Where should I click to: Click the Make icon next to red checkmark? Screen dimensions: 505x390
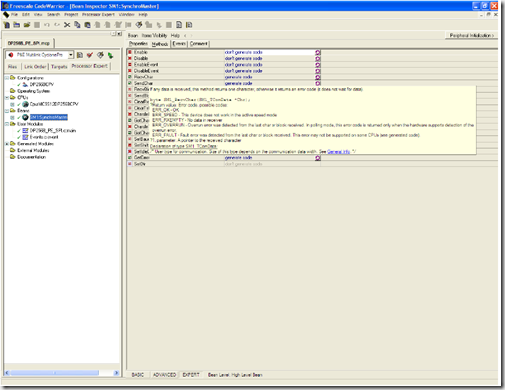tap(100, 55)
